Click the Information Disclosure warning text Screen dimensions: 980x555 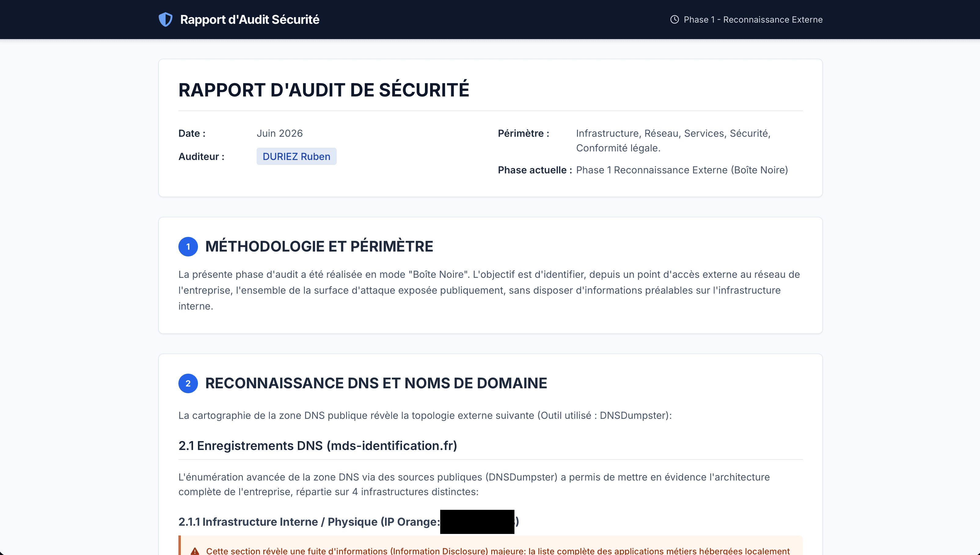tap(498, 551)
